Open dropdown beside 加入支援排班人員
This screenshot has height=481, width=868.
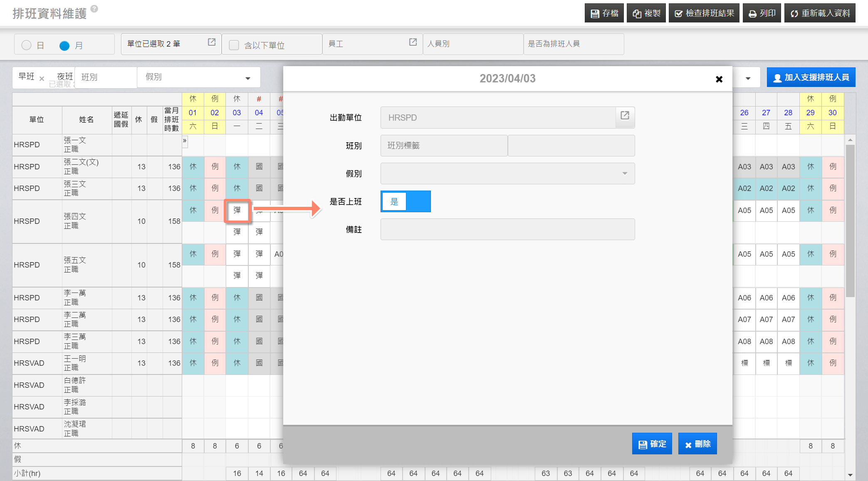(x=748, y=78)
